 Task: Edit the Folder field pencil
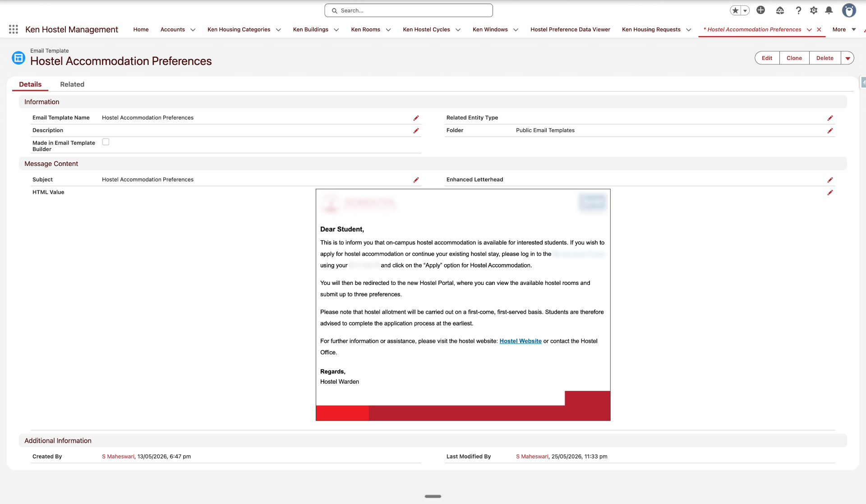830,131
